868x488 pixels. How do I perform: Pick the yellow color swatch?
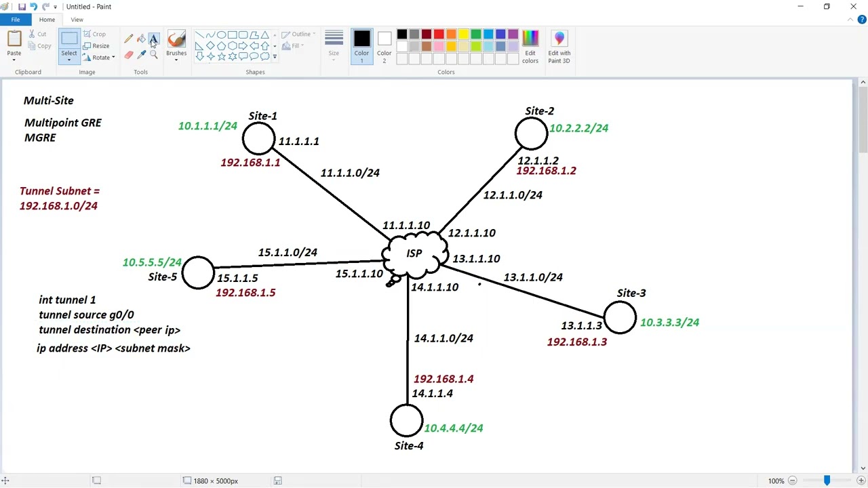point(463,34)
